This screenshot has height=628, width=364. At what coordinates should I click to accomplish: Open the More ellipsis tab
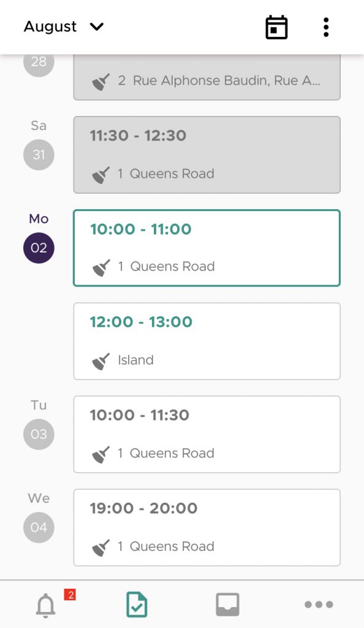point(319,604)
